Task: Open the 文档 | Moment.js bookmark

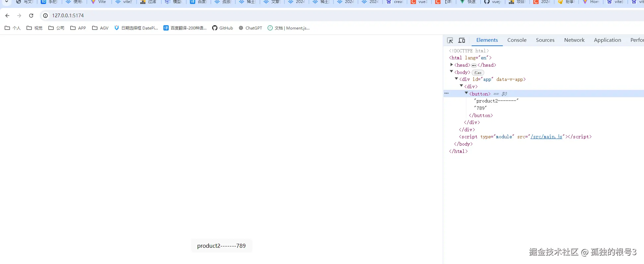Action: [x=289, y=28]
